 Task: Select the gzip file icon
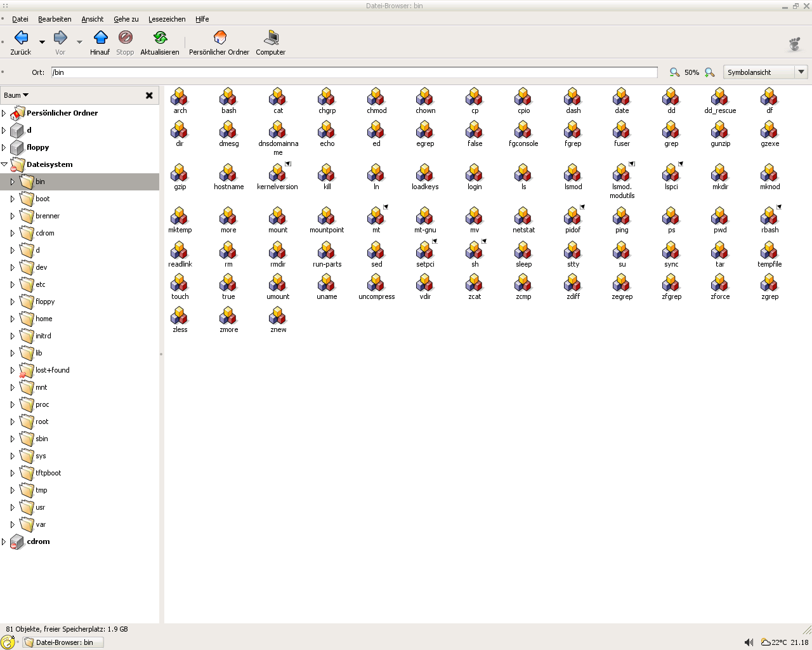tap(180, 173)
